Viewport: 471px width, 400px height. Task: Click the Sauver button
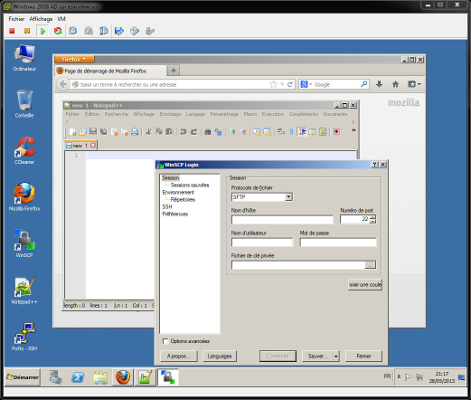(317, 356)
